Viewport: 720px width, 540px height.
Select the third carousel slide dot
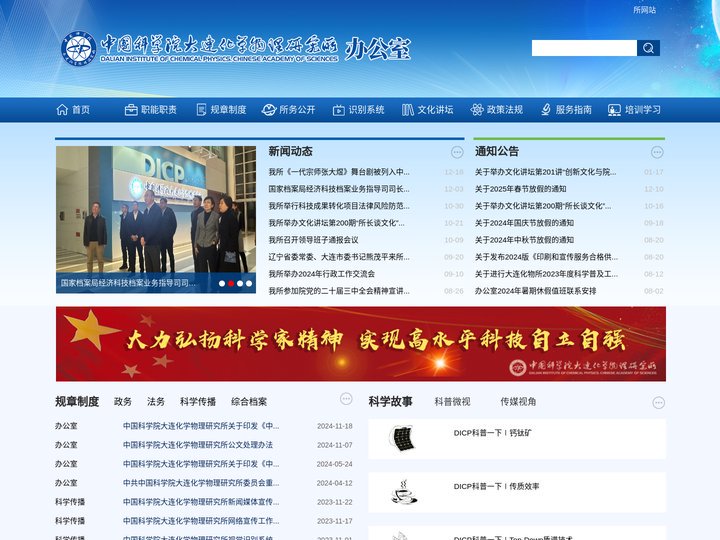(240, 283)
